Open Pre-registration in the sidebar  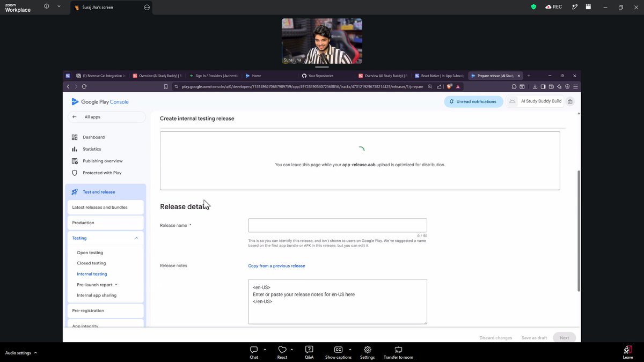[x=106, y=311]
